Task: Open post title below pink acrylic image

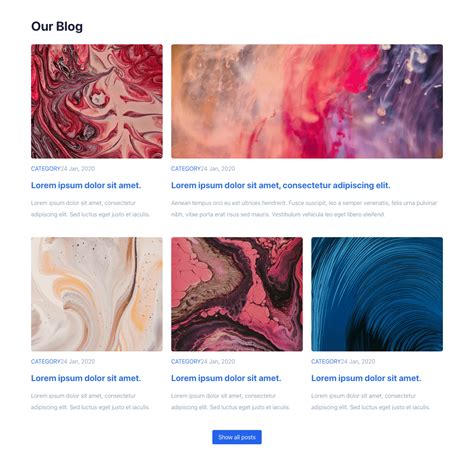Action: (226, 378)
